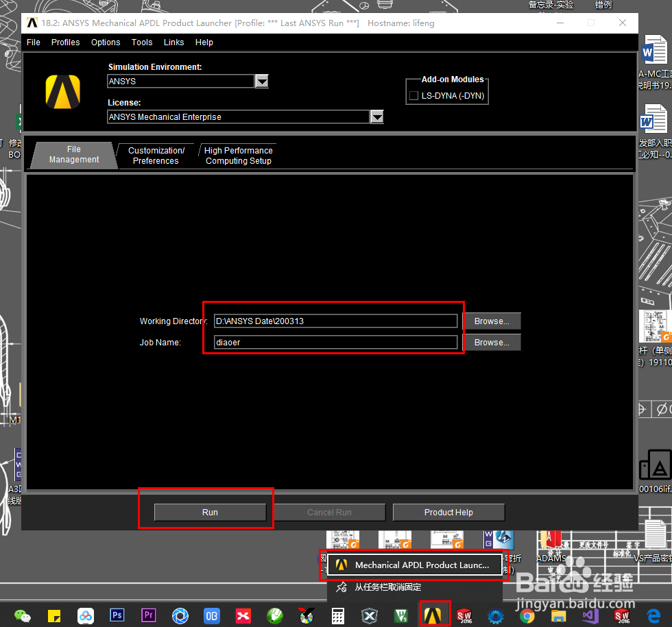Click the Job Name input field
Image resolution: width=672 pixels, height=627 pixels.
click(335, 342)
